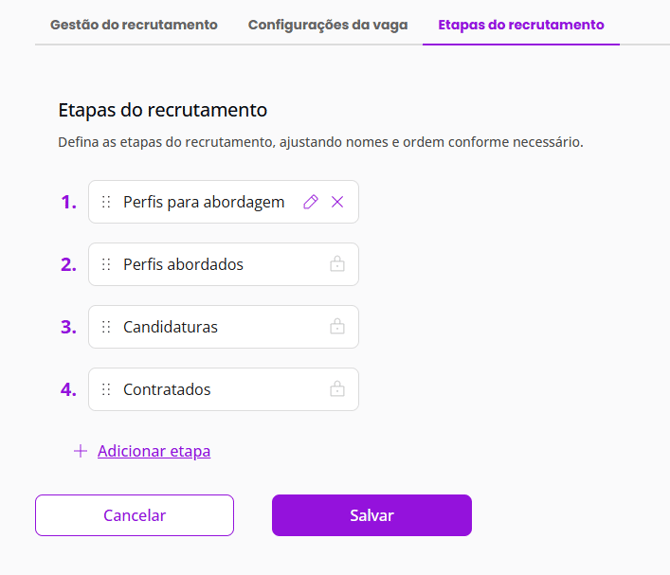Click the pencil edit icon for Perfis para abordagem

coord(310,202)
